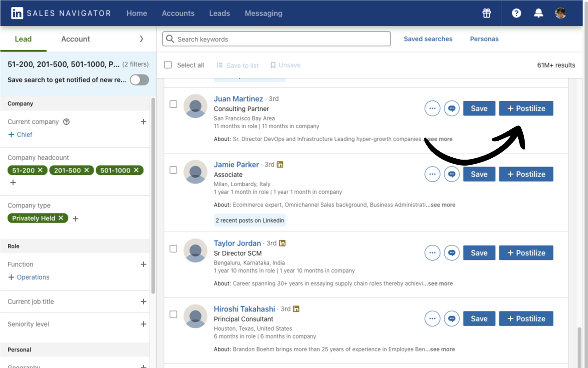The image size is (588, 368).
Task: Save Jamie Parker as a lead
Action: click(479, 174)
